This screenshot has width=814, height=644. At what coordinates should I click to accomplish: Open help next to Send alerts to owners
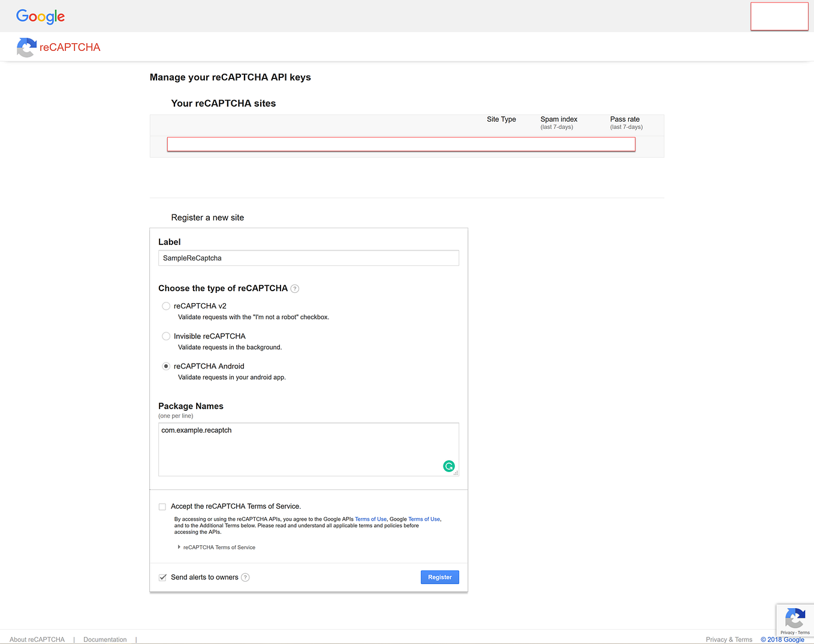[245, 577]
